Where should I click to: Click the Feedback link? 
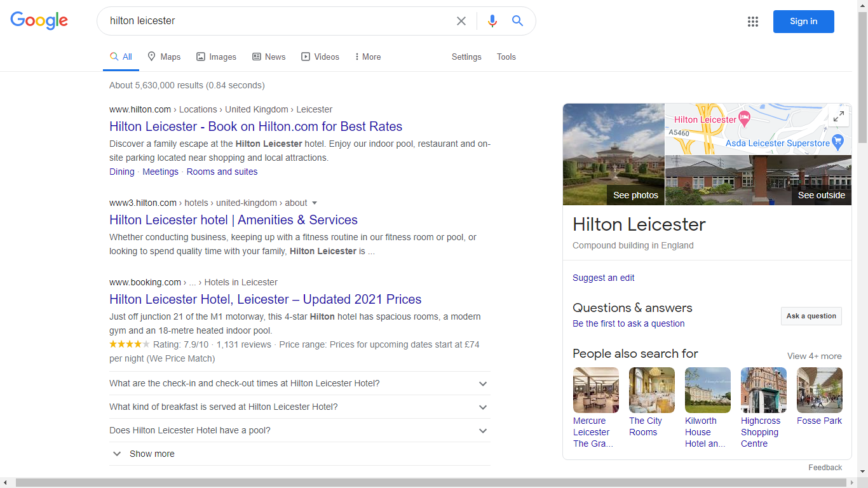pos(825,467)
